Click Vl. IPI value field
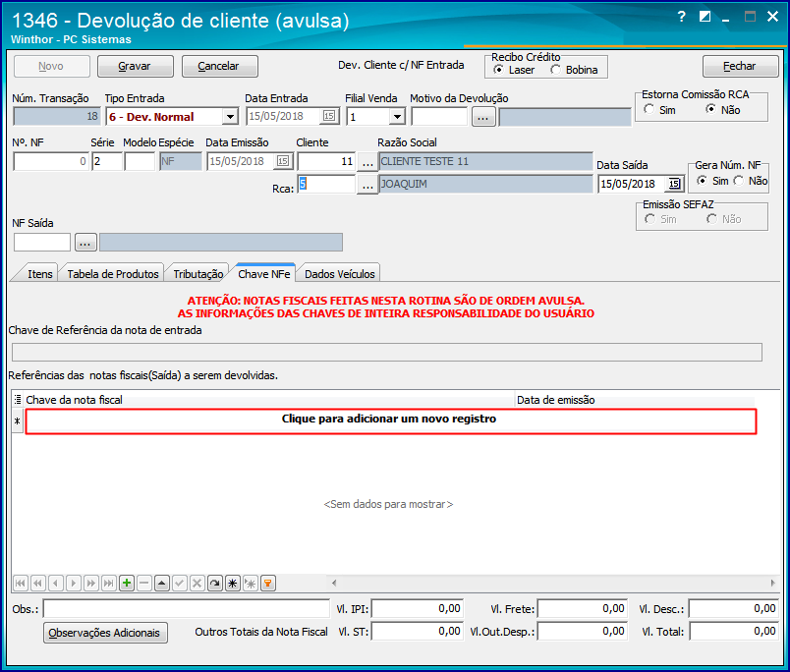 418,608
